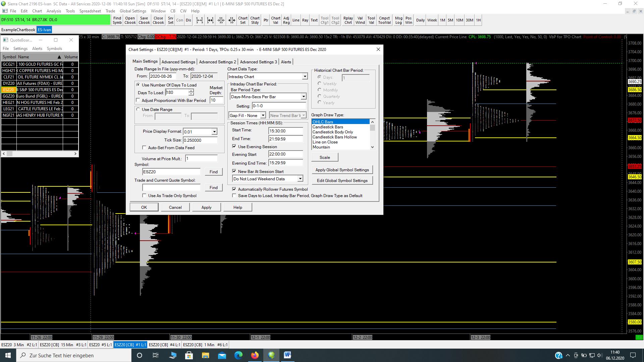This screenshot has height=362, width=644.
Task: Select the Use Date Range radio button
Action: pos(138,109)
